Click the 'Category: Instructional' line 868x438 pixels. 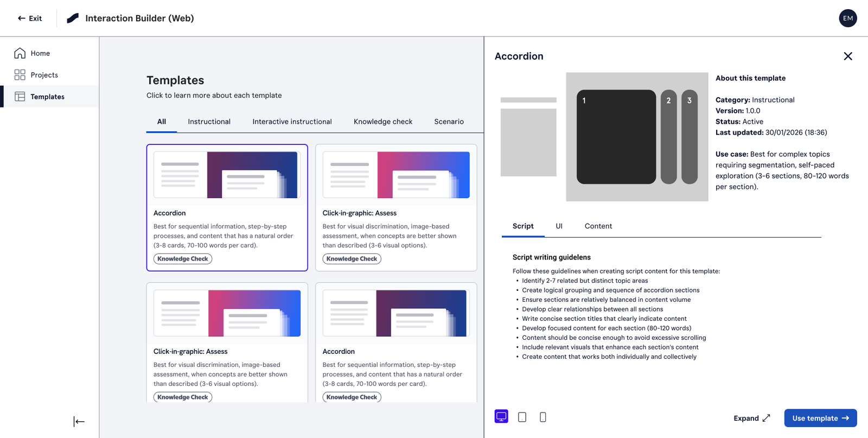(755, 100)
